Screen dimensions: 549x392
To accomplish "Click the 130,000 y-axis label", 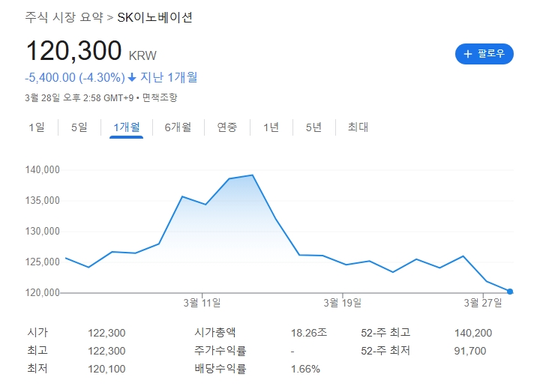I will coord(42,232).
